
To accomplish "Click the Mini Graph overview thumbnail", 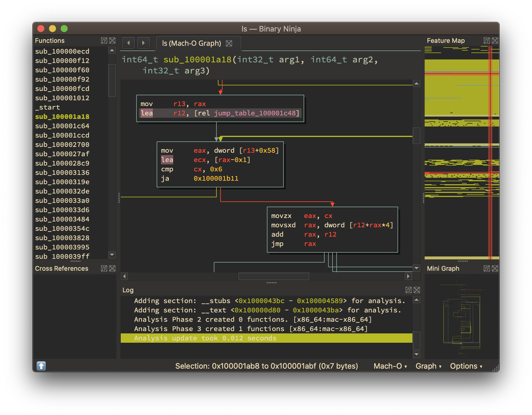I will (x=462, y=316).
